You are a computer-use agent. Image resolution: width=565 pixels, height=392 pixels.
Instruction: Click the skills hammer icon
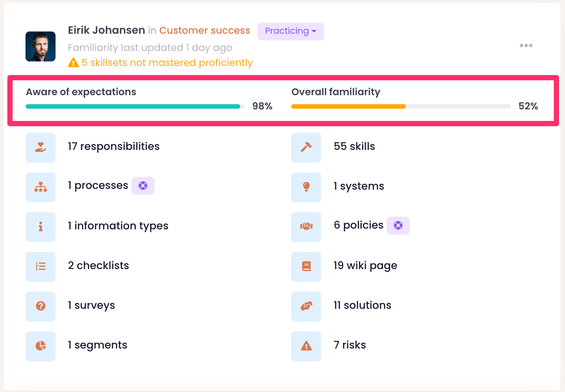click(306, 147)
